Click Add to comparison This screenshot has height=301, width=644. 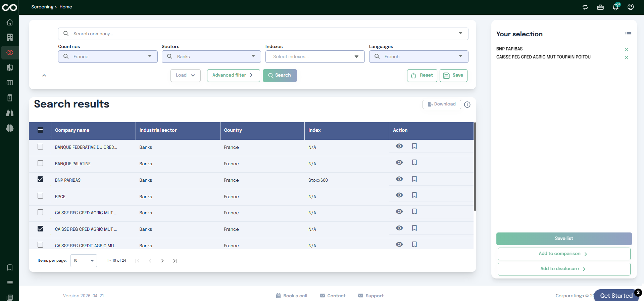tap(564, 254)
